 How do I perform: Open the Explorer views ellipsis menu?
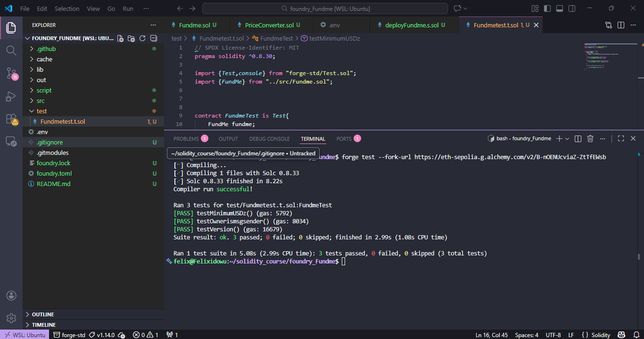(x=153, y=25)
